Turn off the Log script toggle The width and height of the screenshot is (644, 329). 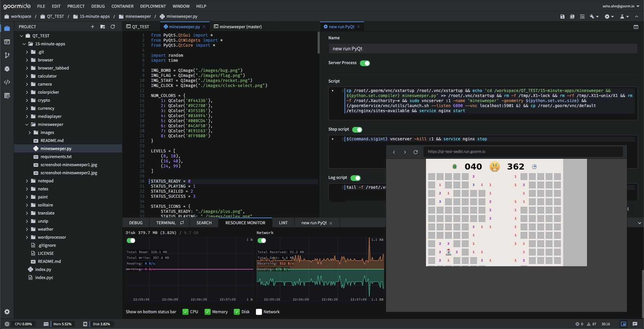click(x=356, y=178)
